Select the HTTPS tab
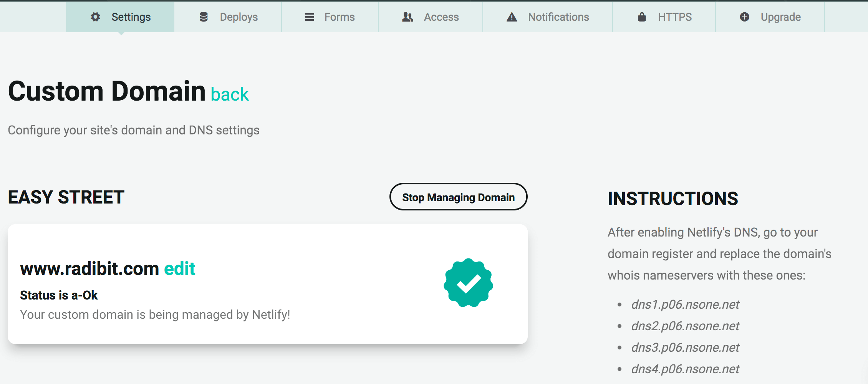Image resolution: width=868 pixels, height=384 pixels. click(x=664, y=17)
